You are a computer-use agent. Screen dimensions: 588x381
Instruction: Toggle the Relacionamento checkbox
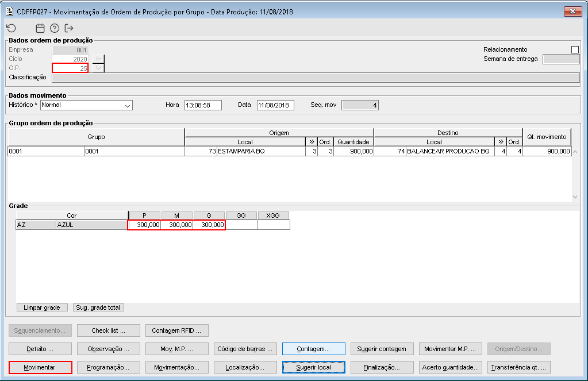[x=575, y=49]
